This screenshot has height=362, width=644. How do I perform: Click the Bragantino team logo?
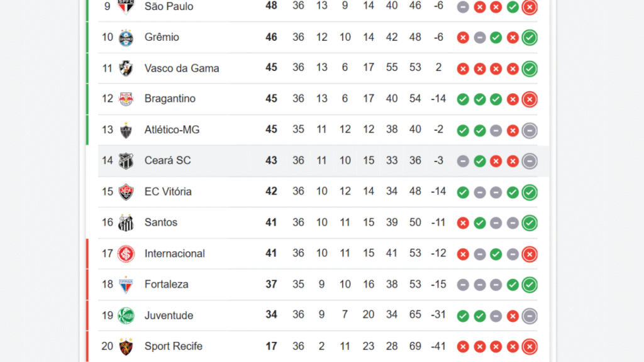tap(126, 99)
